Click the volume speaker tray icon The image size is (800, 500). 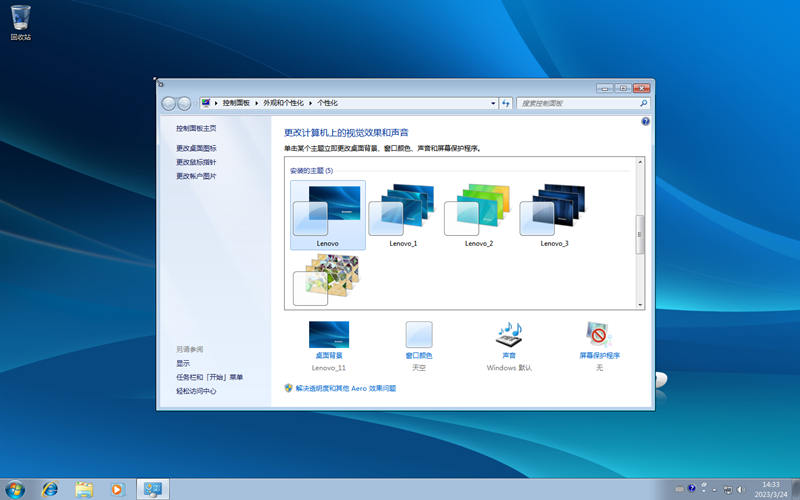tap(741, 489)
